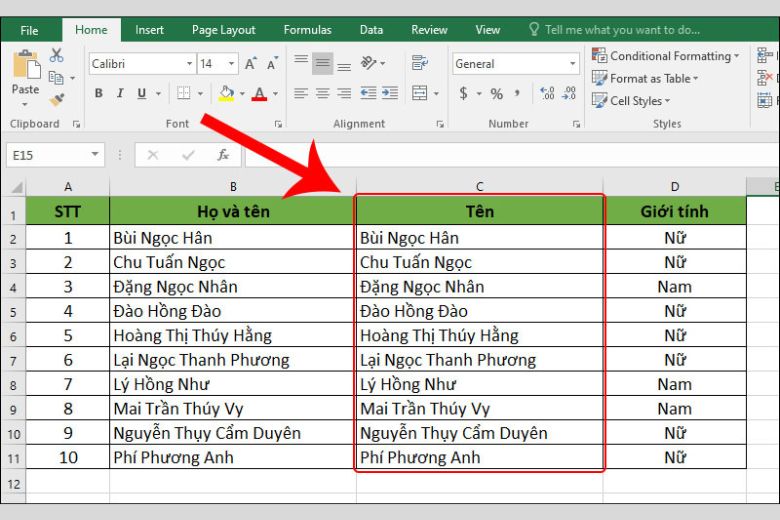The width and height of the screenshot is (780, 520).
Task: Click the Paste clipboard icon
Action: click(x=26, y=65)
